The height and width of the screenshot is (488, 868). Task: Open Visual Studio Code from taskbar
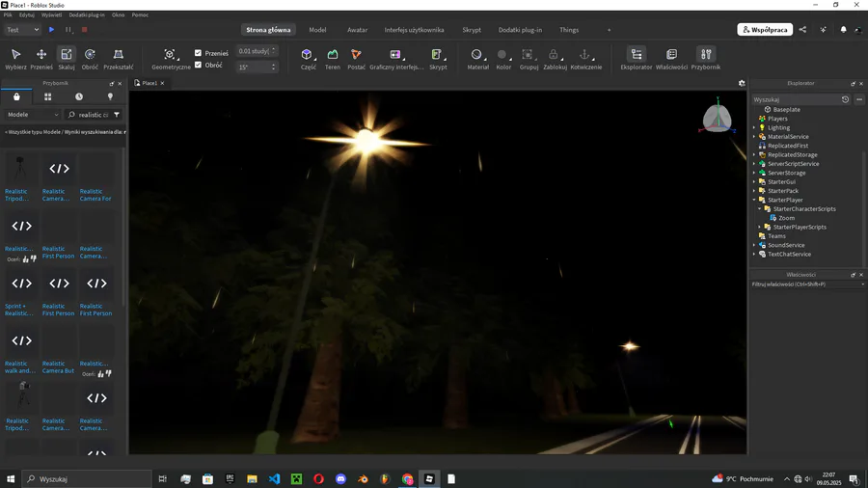[x=274, y=479]
